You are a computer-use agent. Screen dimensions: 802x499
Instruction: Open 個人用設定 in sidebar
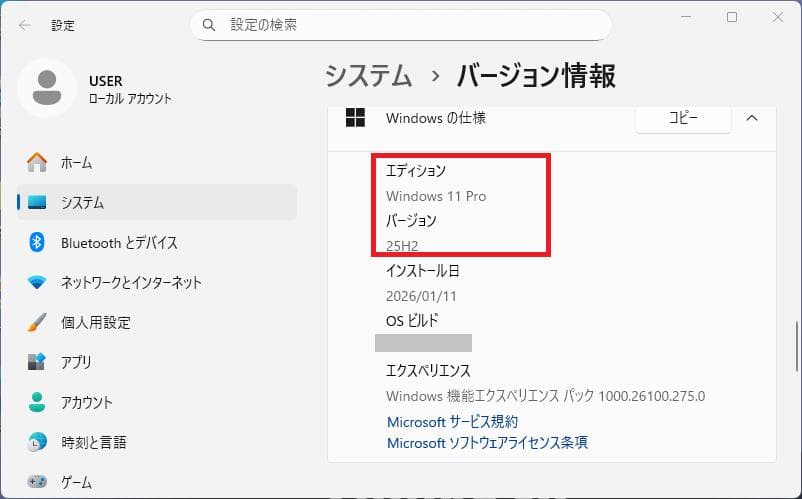pos(157,322)
